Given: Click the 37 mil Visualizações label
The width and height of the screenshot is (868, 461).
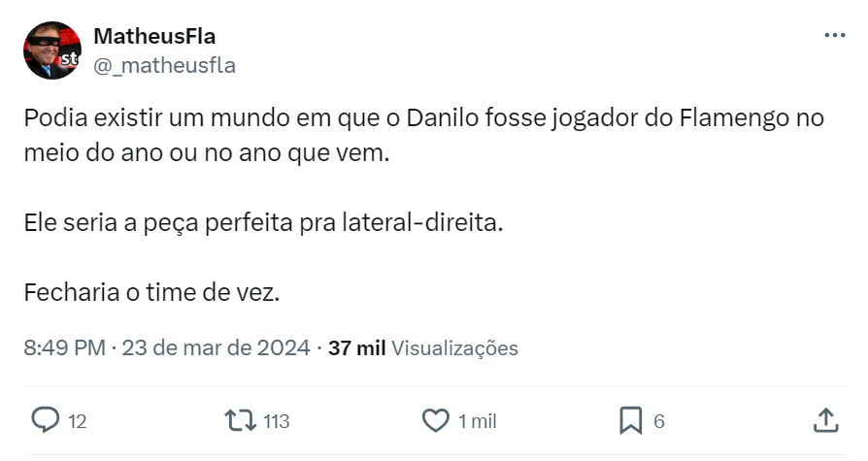Looking at the screenshot, I should pos(423,347).
